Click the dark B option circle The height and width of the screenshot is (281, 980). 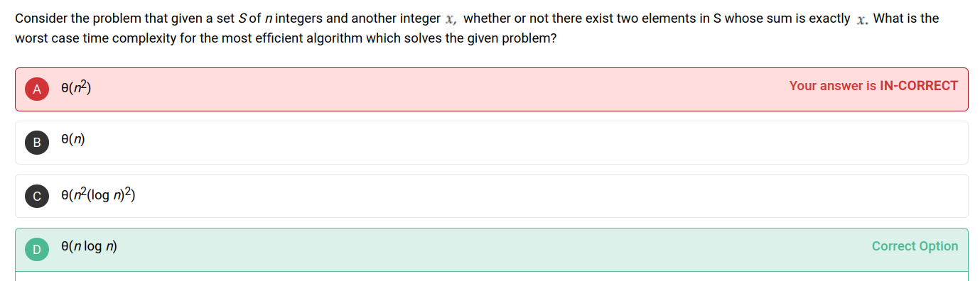[x=37, y=142]
